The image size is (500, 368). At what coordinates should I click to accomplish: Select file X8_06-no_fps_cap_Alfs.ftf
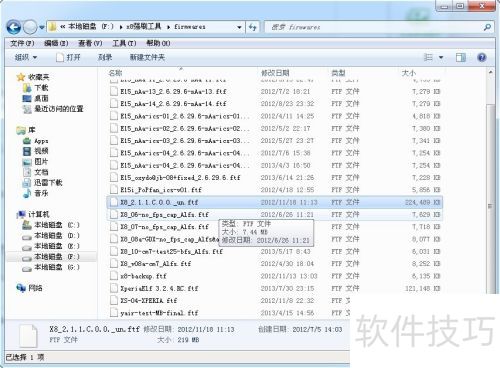coord(275,214)
